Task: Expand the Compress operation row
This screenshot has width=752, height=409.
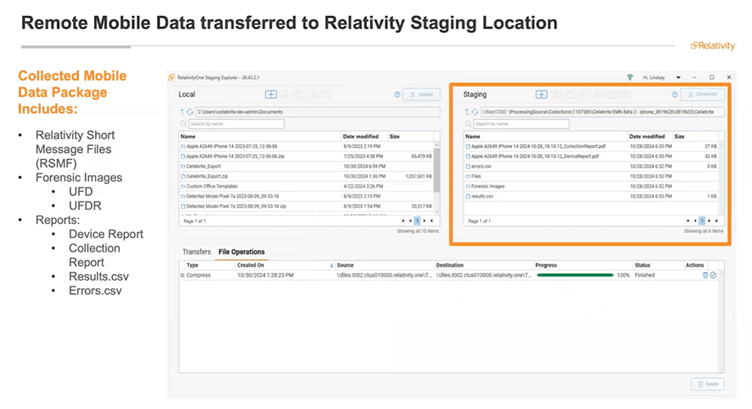Action: coord(182,275)
